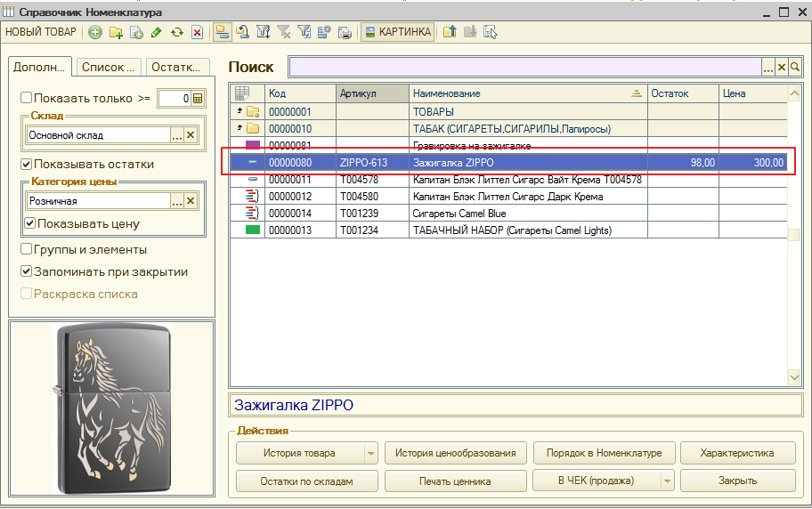
Task: Uncheck Показывать цену checkbox
Action: coord(30,223)
